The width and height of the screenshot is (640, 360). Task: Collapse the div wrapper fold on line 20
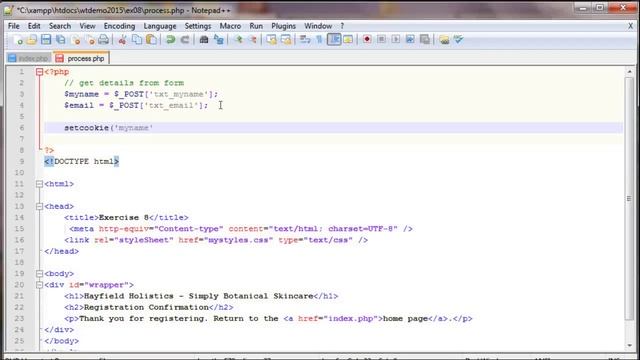40,285
